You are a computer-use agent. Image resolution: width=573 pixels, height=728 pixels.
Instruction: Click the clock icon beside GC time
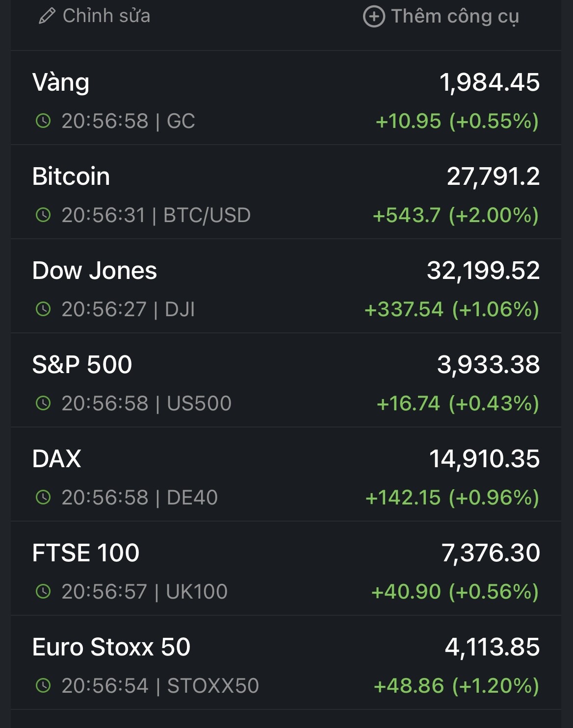(43, 121)
